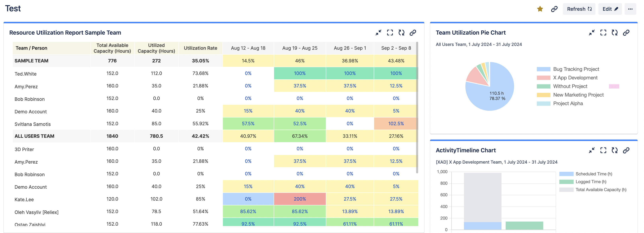Screen dimensions: 644x233
Task: Toggle Logged Time legend entry
Action: 590,182
